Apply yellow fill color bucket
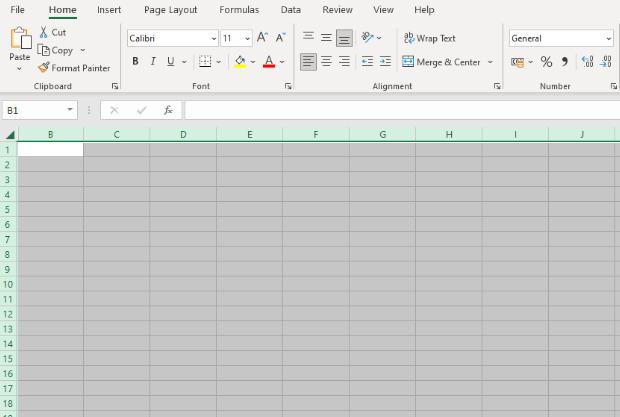Screen dimensions: 620x417 (240, 62)
